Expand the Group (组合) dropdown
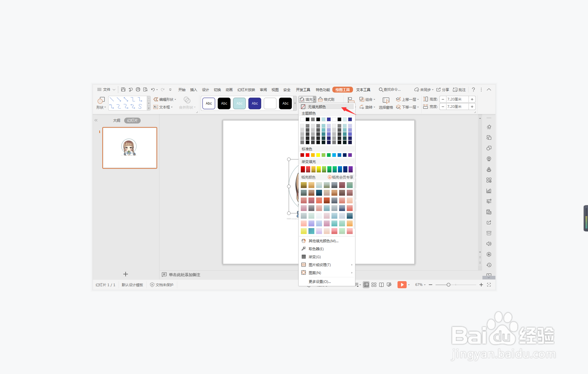Image resolution: width=588 pixels, height=374 pixels. coord(374,100)
